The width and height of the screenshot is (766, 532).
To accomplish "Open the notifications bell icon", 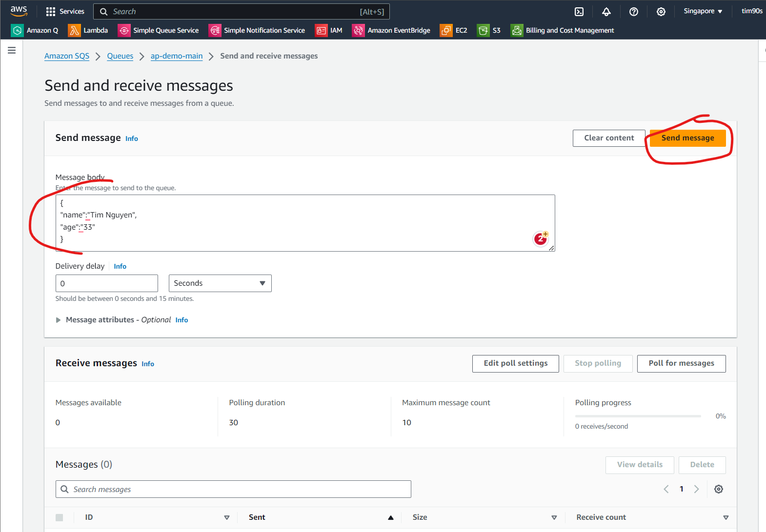I will click(x=606, y=12).
